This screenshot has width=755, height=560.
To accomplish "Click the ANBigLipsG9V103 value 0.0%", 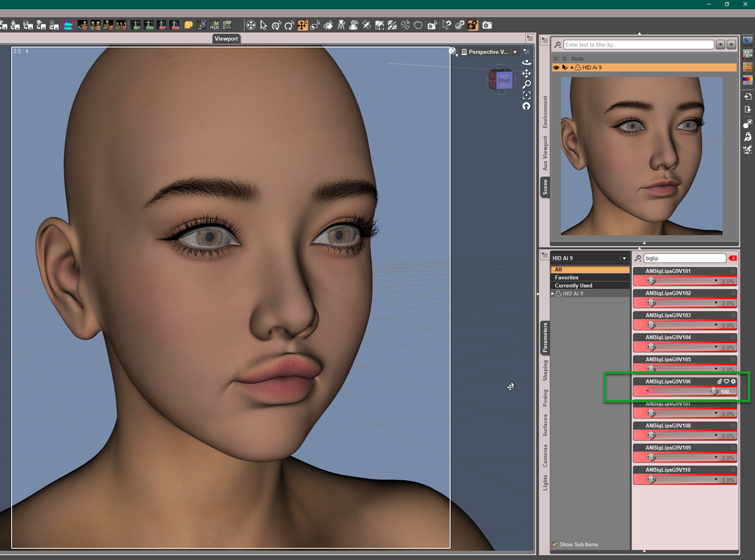I will coord(728,325).
